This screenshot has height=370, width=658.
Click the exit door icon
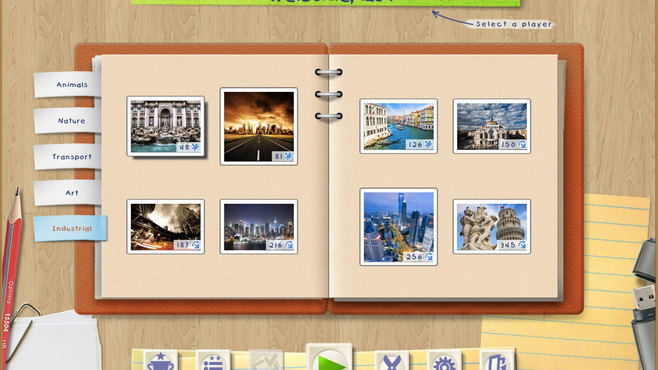point(497,360)
